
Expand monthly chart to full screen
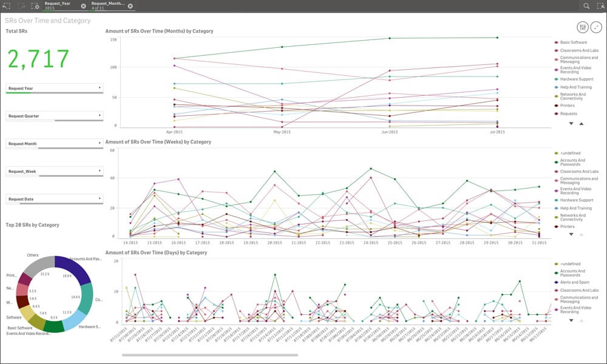pyautogui.click(x=596, y=27)
